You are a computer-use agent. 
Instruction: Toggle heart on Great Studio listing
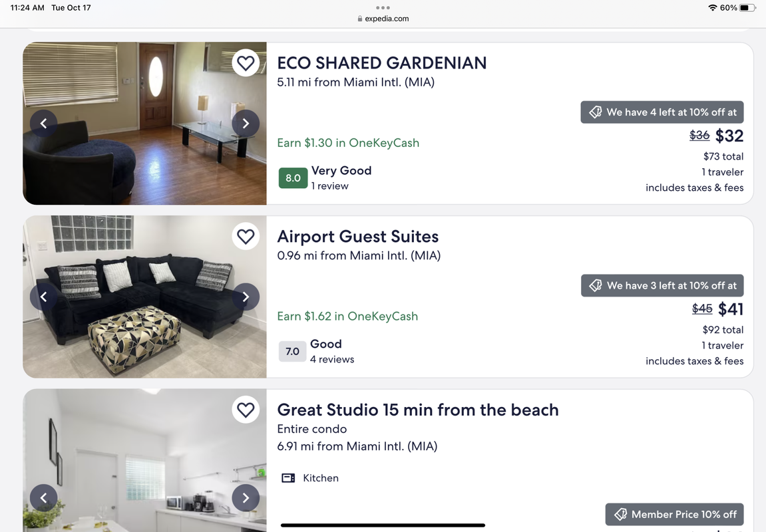tap(246, 410)
